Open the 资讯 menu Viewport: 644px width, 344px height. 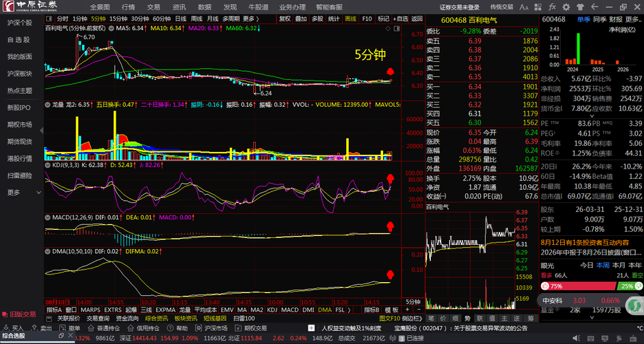click(x=179, y=7)
